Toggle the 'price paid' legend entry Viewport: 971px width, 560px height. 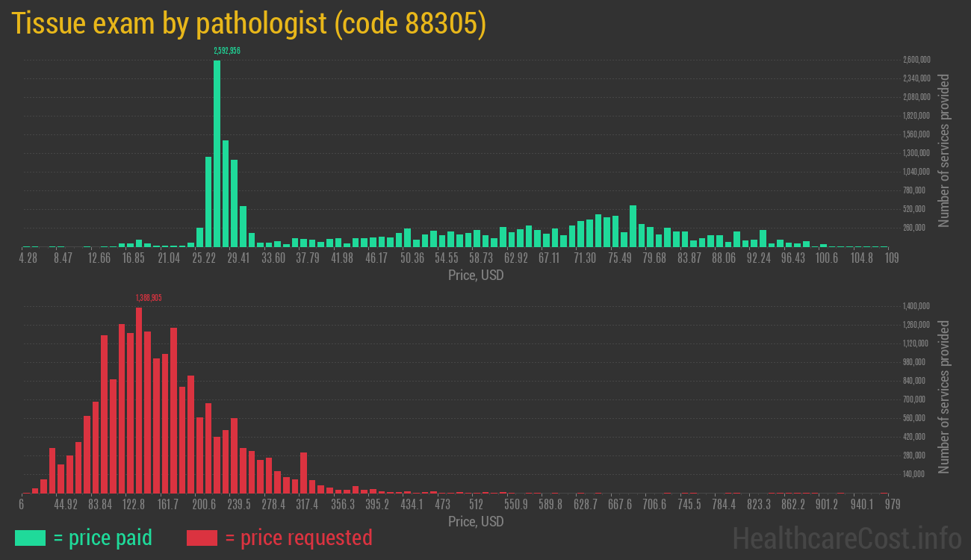pos(105,538)
